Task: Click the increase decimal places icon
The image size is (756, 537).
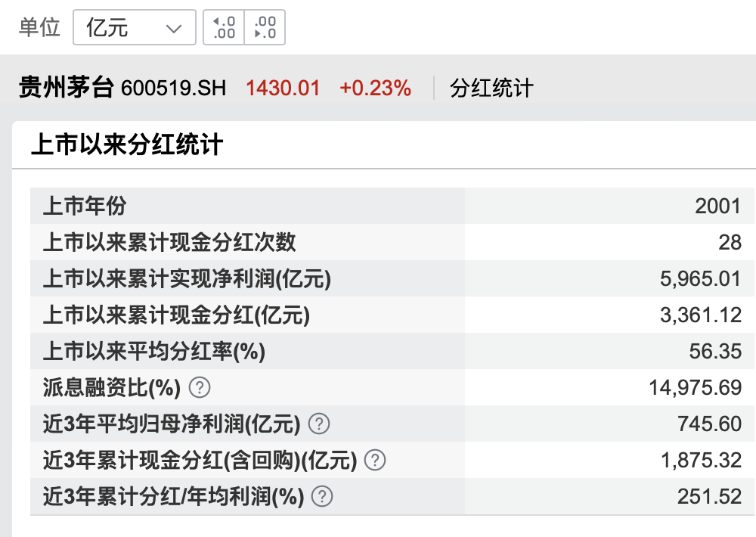Action: [x=225, y=28]
